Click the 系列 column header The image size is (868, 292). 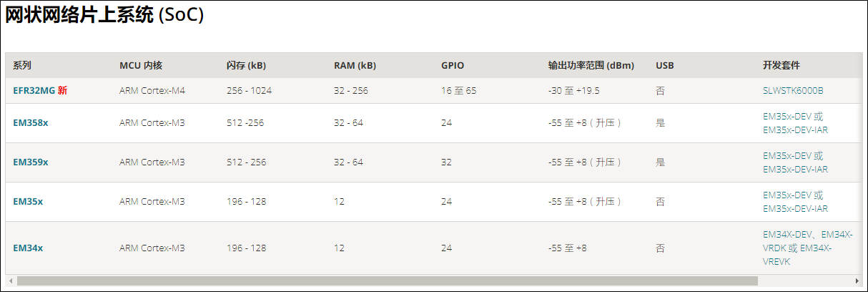click(22, 65)
